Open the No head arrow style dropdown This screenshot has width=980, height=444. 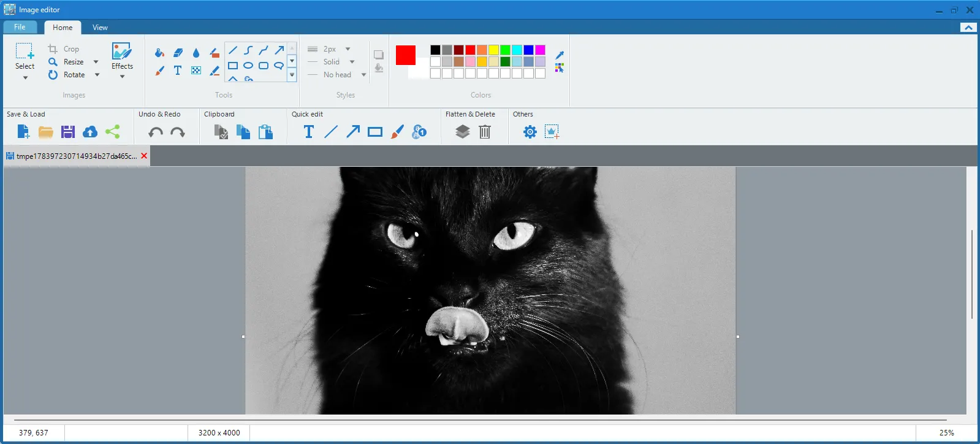click(x=363, y=75)
